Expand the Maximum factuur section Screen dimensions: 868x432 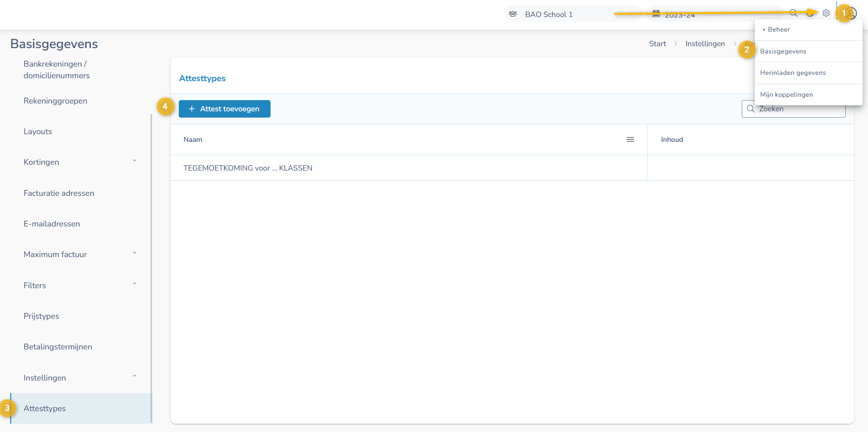pyautogui.click(x=135, y=253)
